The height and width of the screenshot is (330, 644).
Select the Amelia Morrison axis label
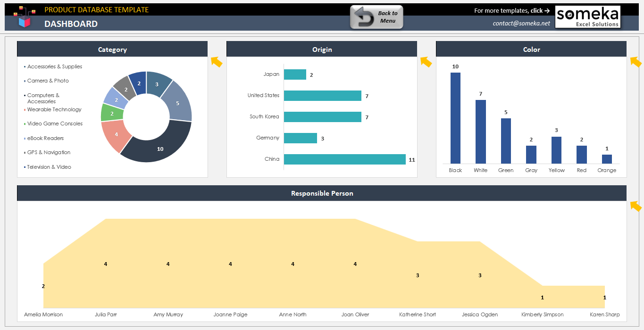point(43,314)
